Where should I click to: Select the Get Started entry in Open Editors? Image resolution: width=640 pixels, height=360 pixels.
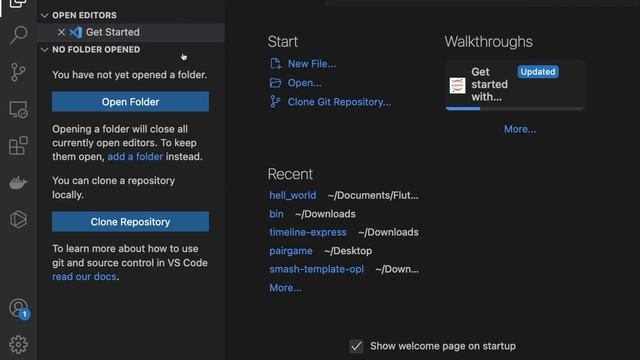131,32
